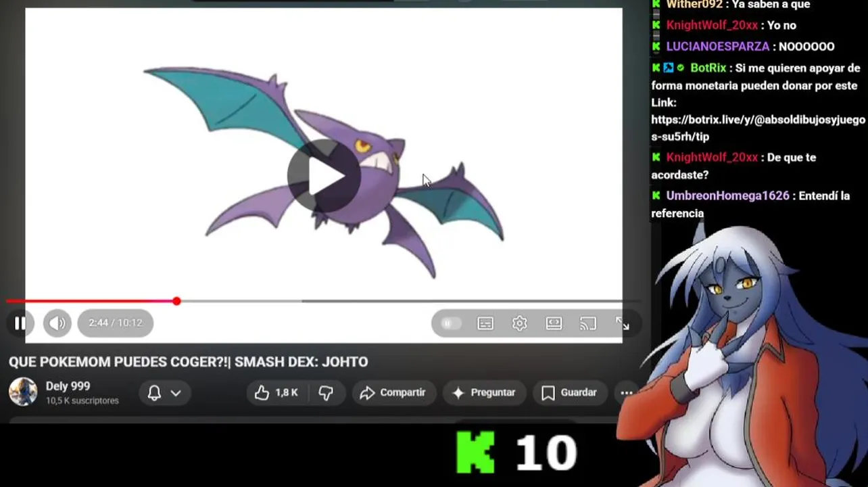The image size is (868, 487).
Task: Click the Preguntar ask button
Action: [x=484, y=393]
